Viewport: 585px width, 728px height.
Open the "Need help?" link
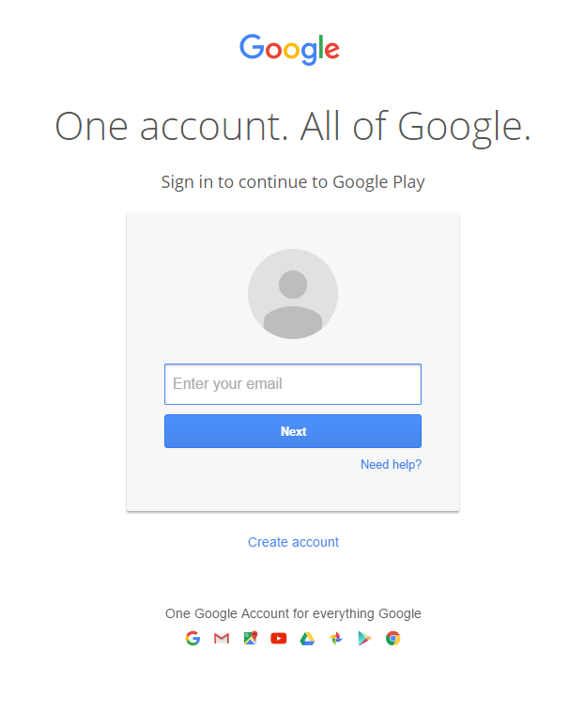pyautogui.click(x=391, y=465)
